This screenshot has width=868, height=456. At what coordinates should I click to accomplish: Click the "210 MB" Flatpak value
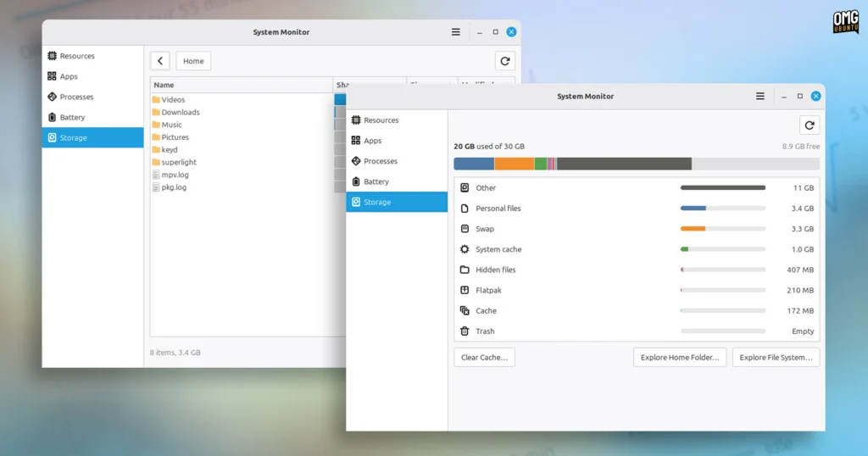(800, 290)
